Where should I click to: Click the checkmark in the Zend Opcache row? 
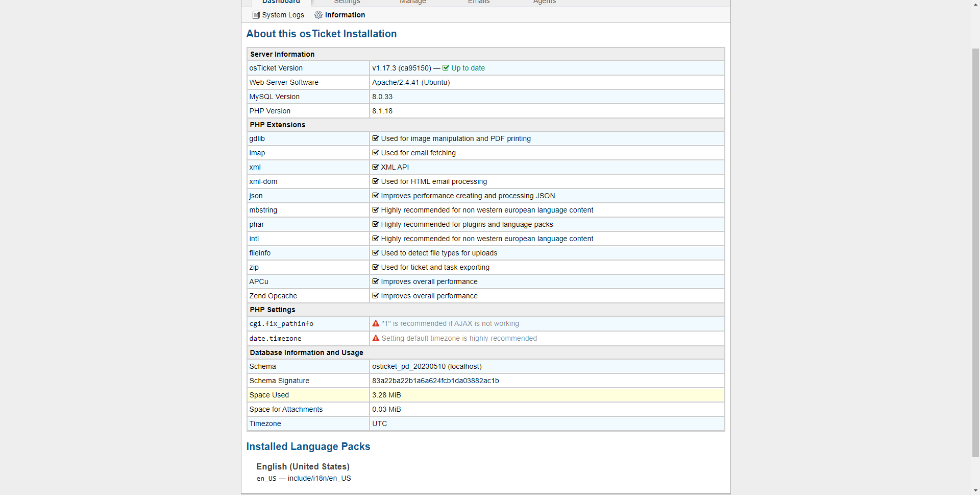376,296
